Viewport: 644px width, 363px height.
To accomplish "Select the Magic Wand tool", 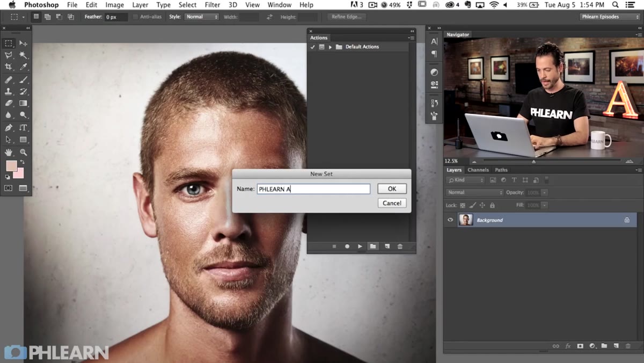I will (23, 55).
